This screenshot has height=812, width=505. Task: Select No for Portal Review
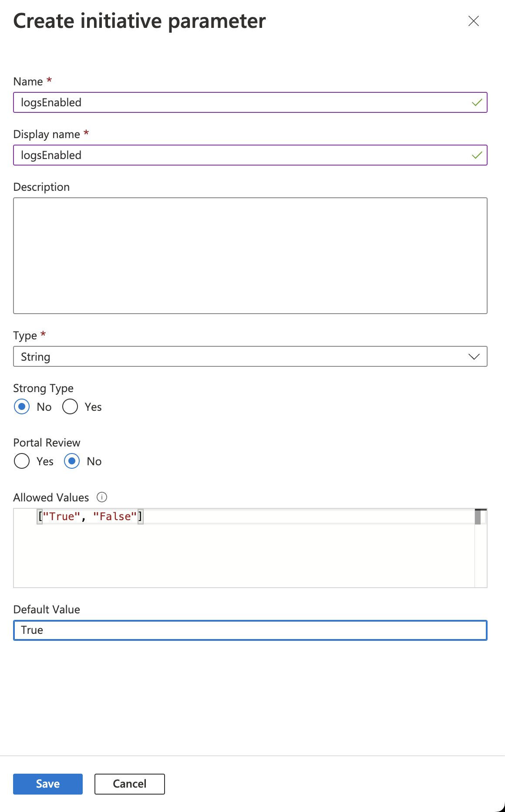pos(72,461)
